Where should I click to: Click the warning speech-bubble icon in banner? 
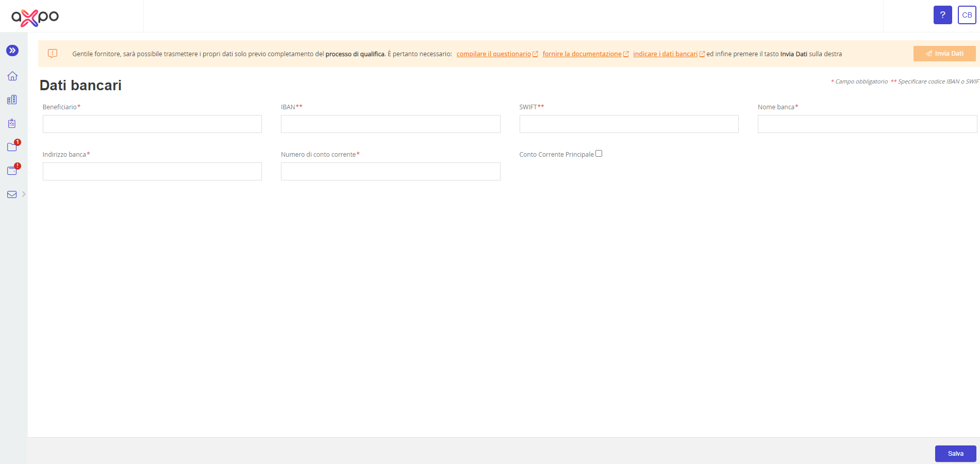pyautogui.click(x=53, y=54)
